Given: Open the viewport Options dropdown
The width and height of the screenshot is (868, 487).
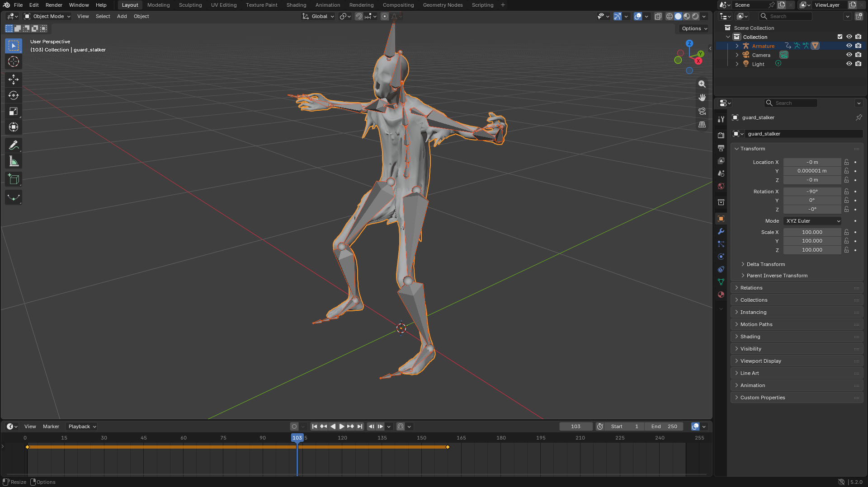Looking at the screenshot, I should 694,28.
